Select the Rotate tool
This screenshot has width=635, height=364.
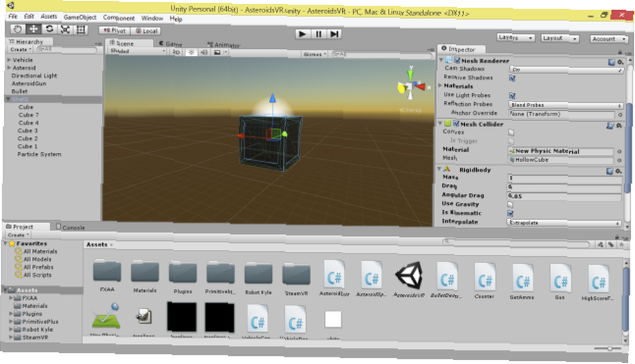49,29
